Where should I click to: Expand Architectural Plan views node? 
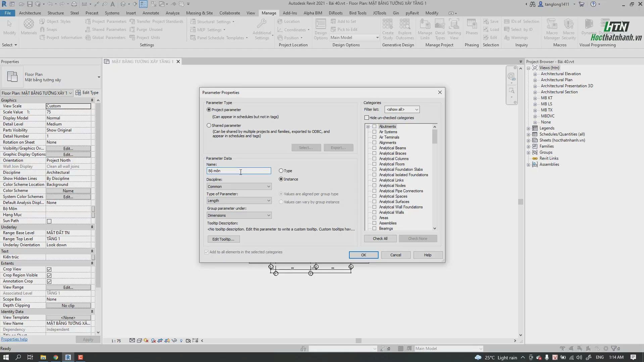[535, 80]
